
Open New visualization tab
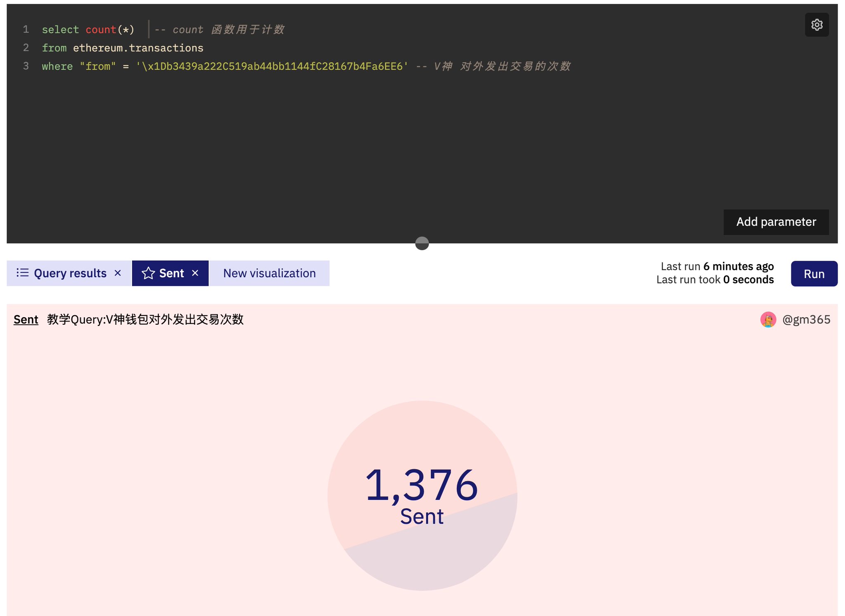coord(269,273)
